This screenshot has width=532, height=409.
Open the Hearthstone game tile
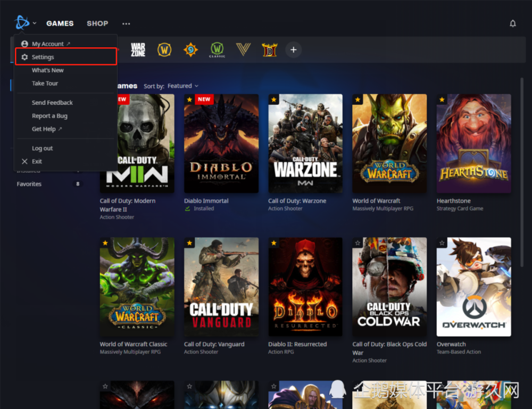click(473, 144)
